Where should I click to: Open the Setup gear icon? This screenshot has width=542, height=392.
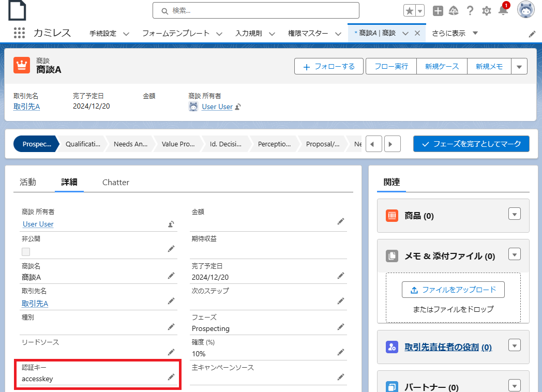[x=487, y=11]
